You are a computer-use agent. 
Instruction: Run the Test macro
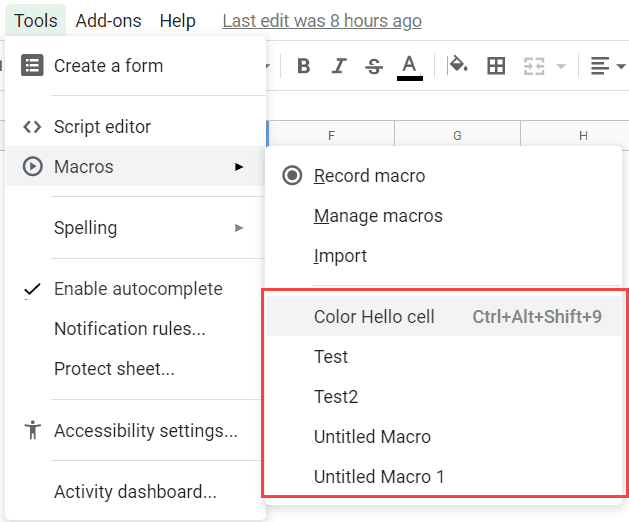click(443, 356)
